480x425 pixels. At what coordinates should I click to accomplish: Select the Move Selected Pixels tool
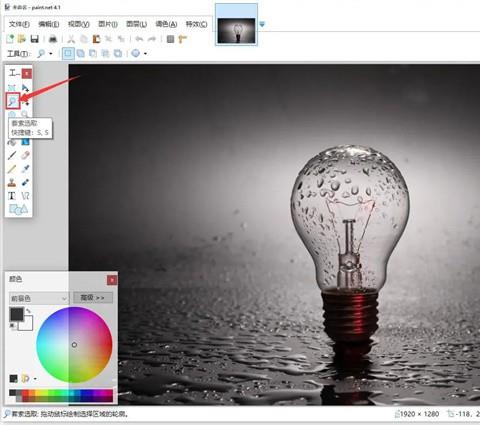click(x=25, y=88)
